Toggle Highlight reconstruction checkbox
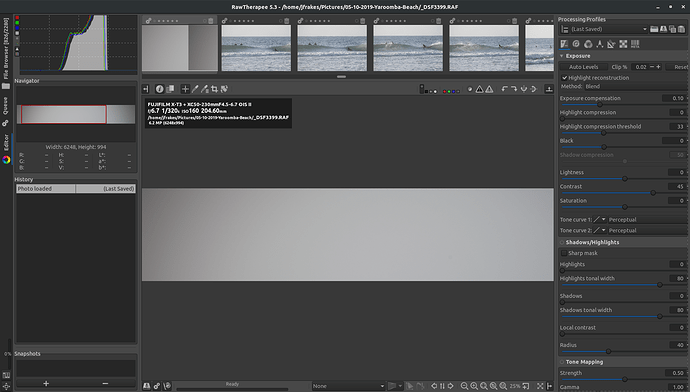Screen dimensions: 690x392 565,78
